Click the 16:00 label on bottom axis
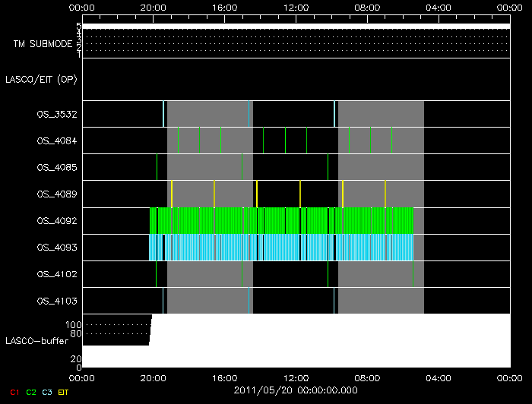Viewport: 532px width, 404px height. pyautogui.click(x=225, y=378)
